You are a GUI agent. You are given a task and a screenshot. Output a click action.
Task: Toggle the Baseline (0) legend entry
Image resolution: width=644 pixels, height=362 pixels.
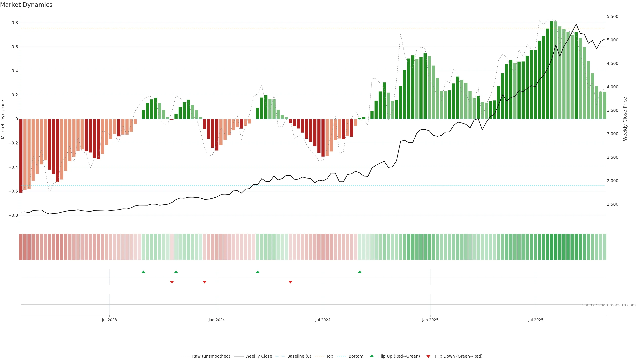tap(299, 356)
